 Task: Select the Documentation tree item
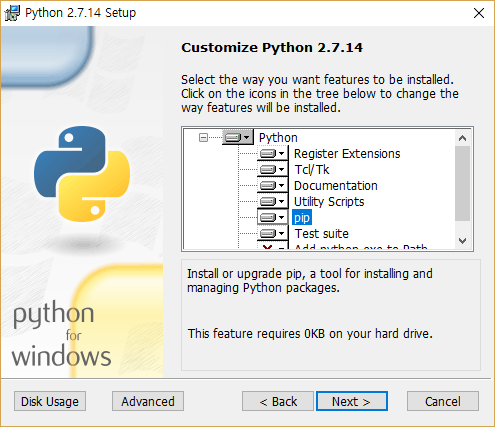[x=336, y=185]
